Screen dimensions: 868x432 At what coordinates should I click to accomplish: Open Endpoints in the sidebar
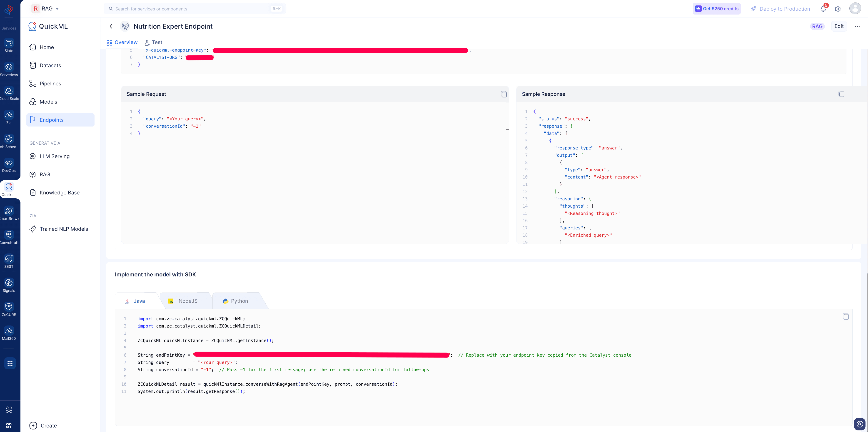pos(60,120)
